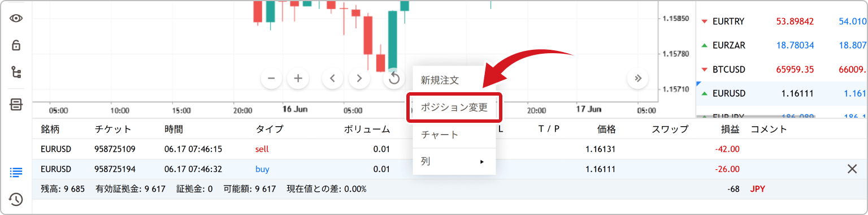Sort by チケット column header

pos(113,129)
